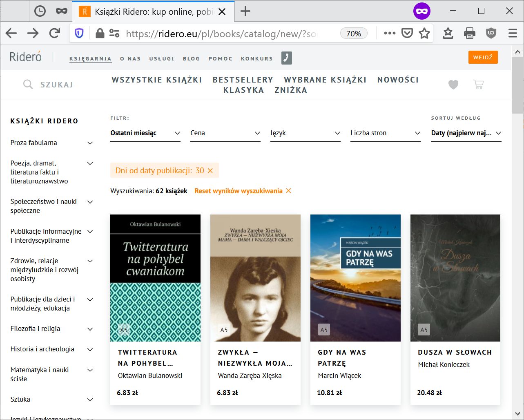Screen dimensions: 524x420
Task: Open the sort by Daty dropdown
Action: pyautogui.click(x=466, y=133)
